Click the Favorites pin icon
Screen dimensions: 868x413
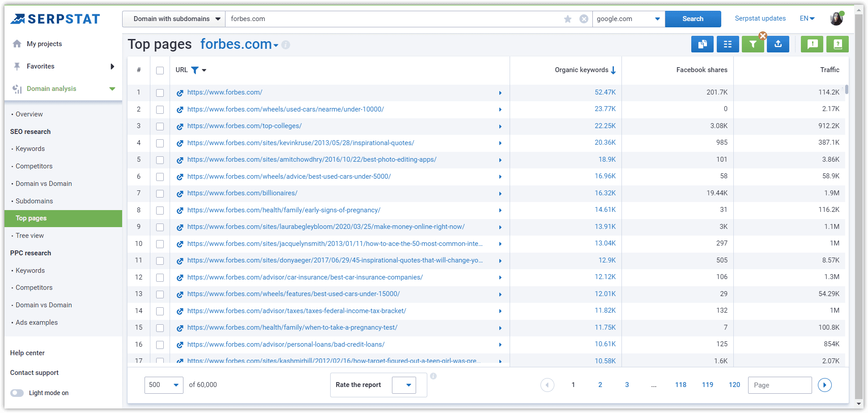pyautogui.click(x=17, y=66)
